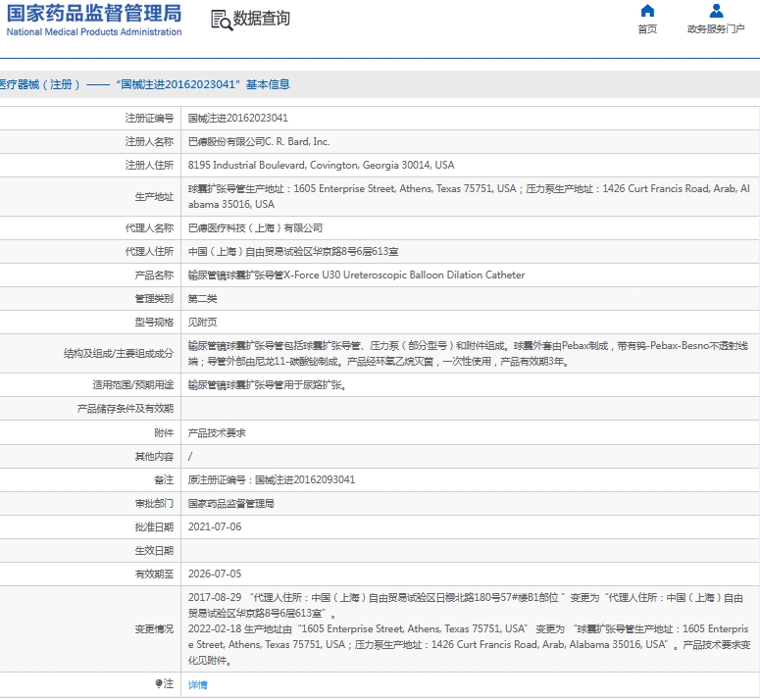The image size is (760, 700).
Task: Go to 首页 home icon
Action: click(647, 11)
